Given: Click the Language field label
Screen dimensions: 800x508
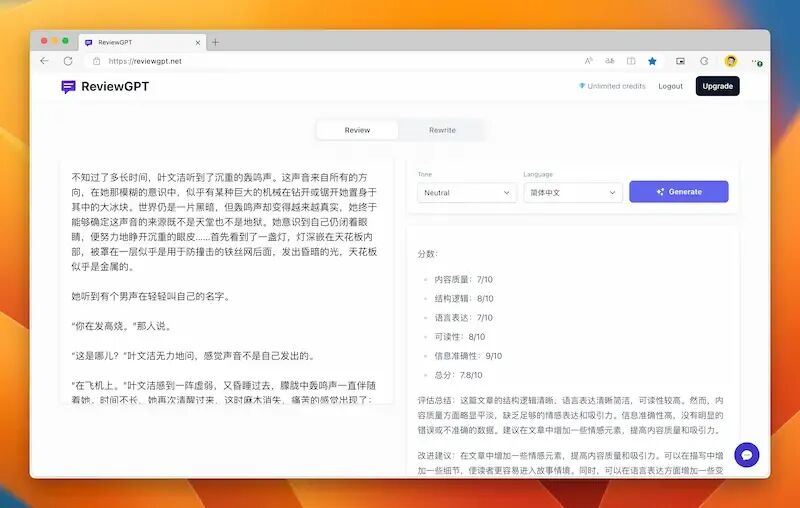Looking at the screenshot, I should 538,174.
